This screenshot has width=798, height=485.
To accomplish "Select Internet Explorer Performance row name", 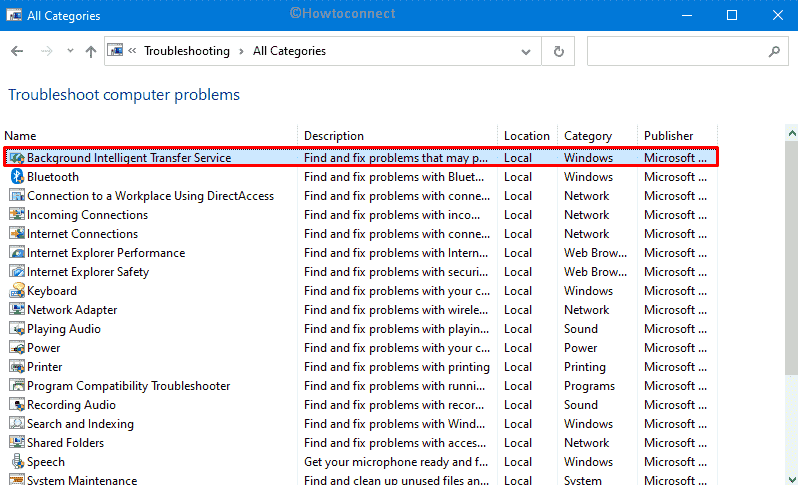I will (106, 253).
